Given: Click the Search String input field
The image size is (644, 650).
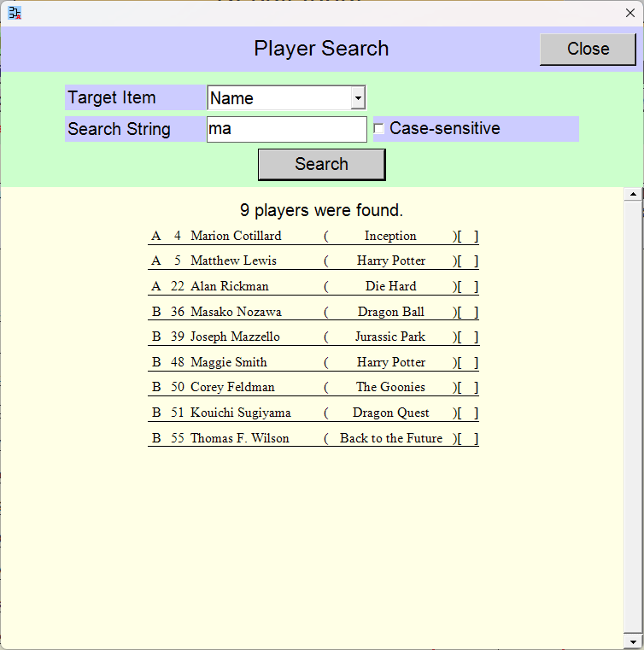Looking at the screenshot, I should tap(287, 129).
